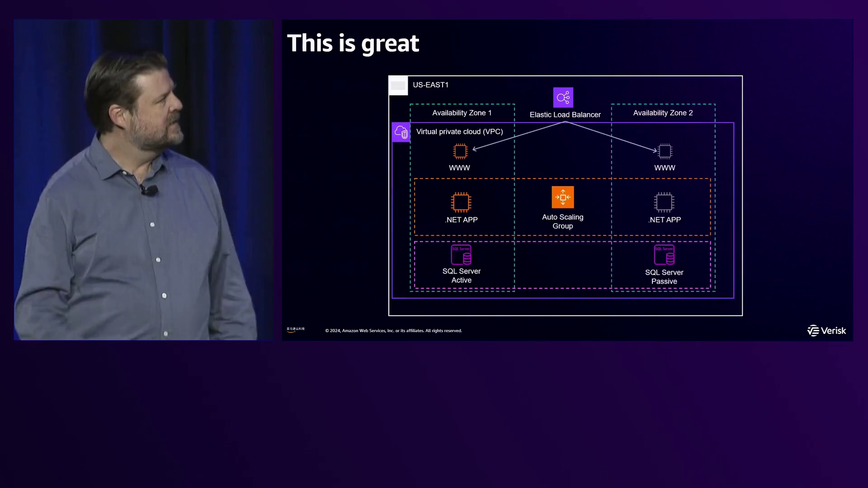The height and width of the screenshot is (488, 868).
Task: Click the gray .NET APP chip icon
Action: click(664, 202)
